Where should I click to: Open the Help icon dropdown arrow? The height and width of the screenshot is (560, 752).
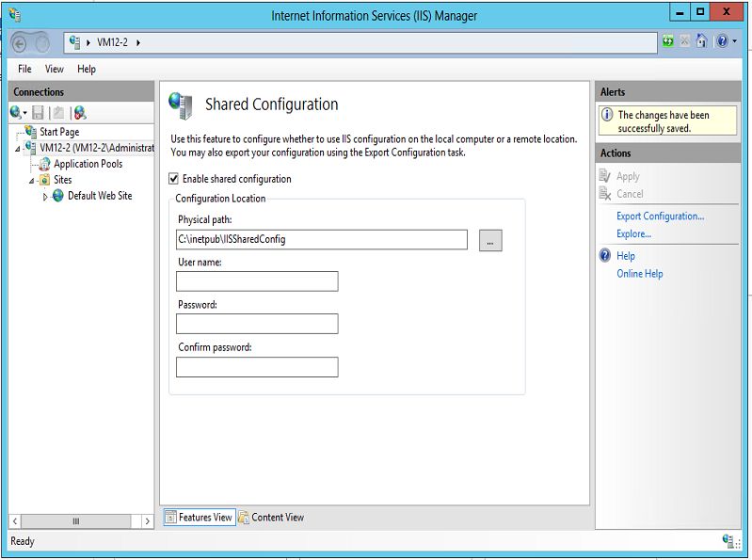(735, 41)
